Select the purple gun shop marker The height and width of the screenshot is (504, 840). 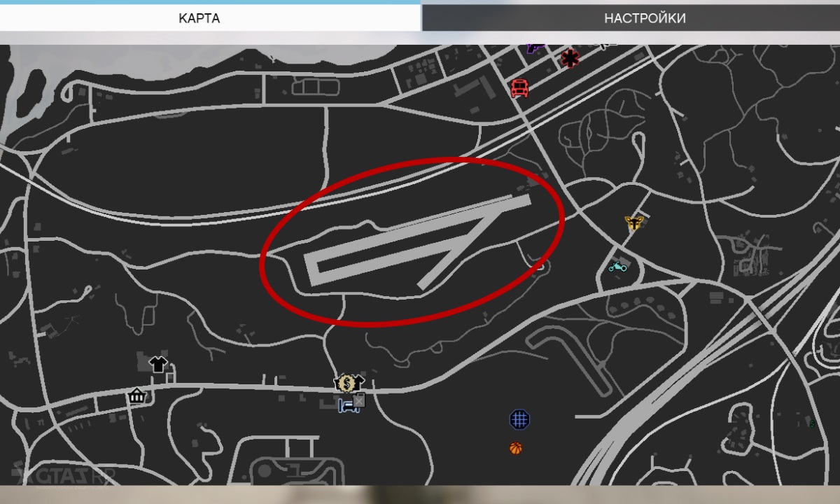pyautogui.click(x=535, y=48)
